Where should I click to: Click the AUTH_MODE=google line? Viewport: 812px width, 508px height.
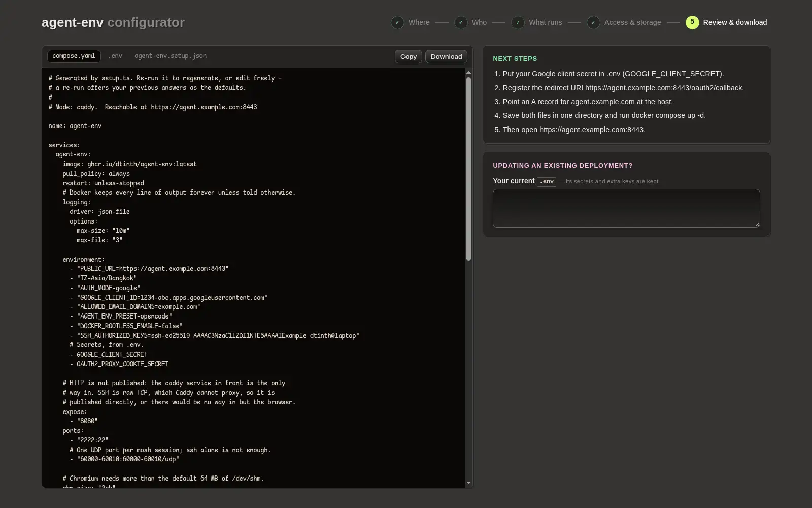105,288
